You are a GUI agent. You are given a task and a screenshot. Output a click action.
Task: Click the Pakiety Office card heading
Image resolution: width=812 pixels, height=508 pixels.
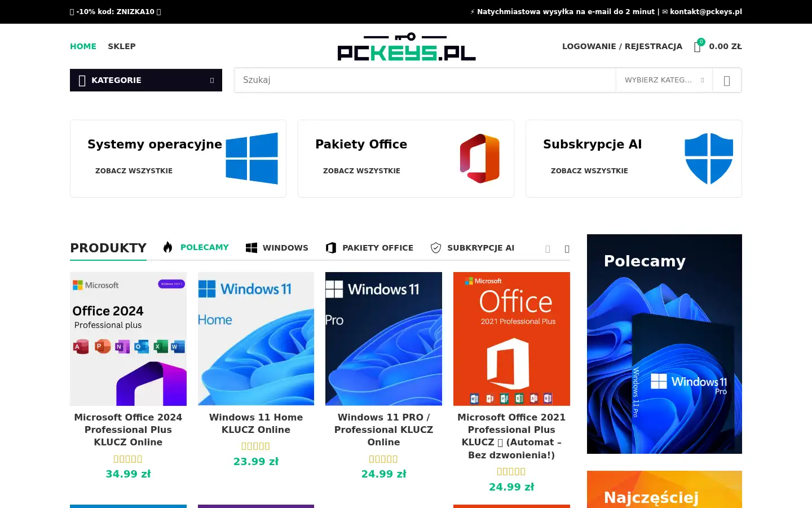click(x=361, y=144)
